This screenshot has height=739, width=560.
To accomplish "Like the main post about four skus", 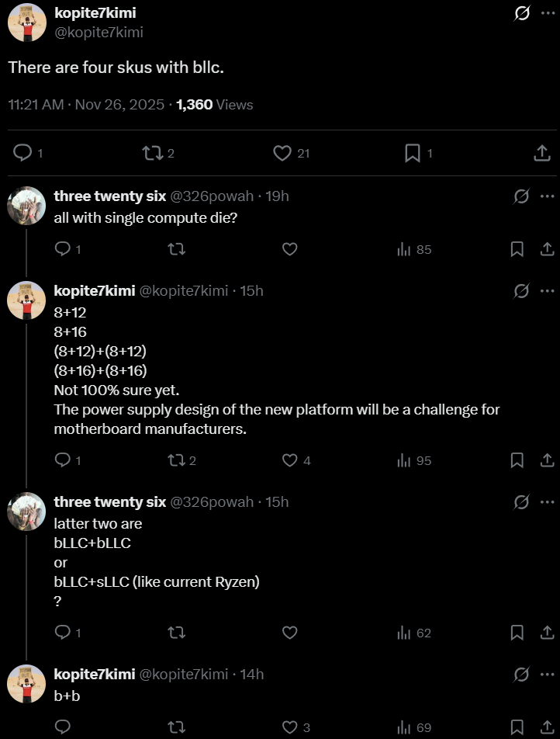I will (282, 154).
